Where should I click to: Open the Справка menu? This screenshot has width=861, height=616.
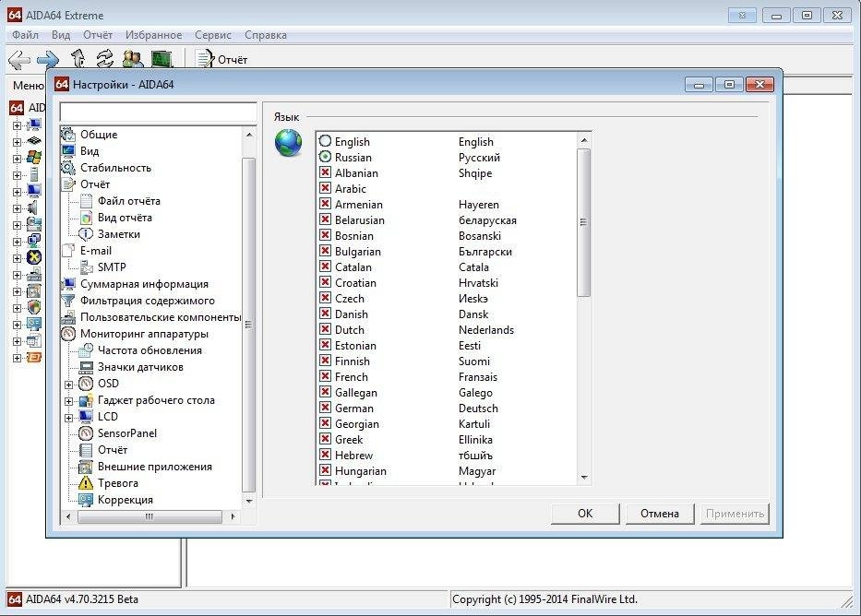[266, 34]
